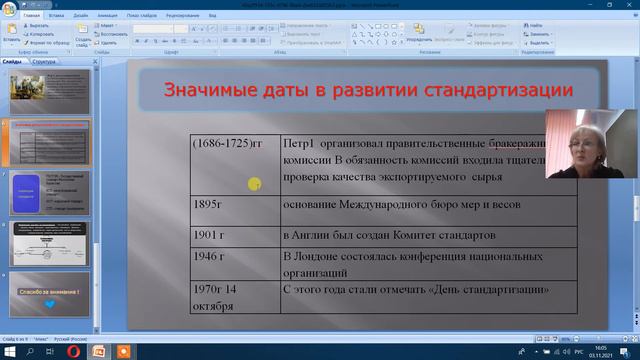The height and width of the screenshot is (360, 640).
Task: Activate Формат по образцу painter
Action: [46, 42]
